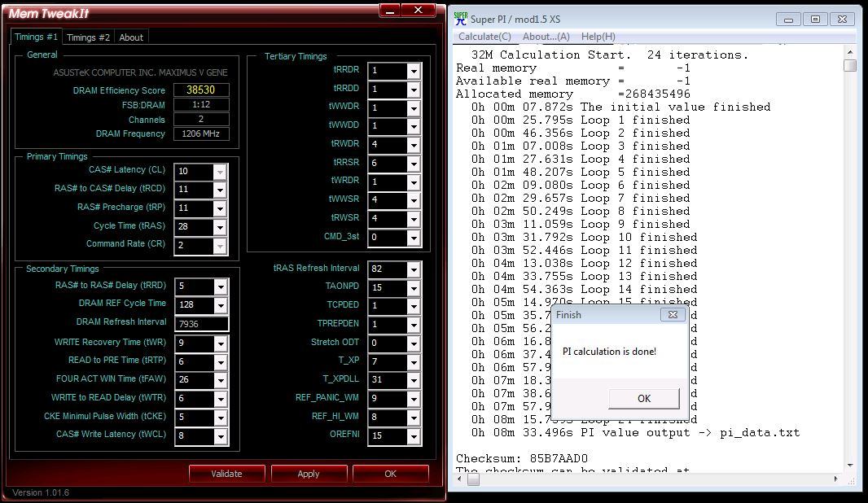
Task: Click the Allocated memory =268435496 line
Action: click(x=573, y=94)
